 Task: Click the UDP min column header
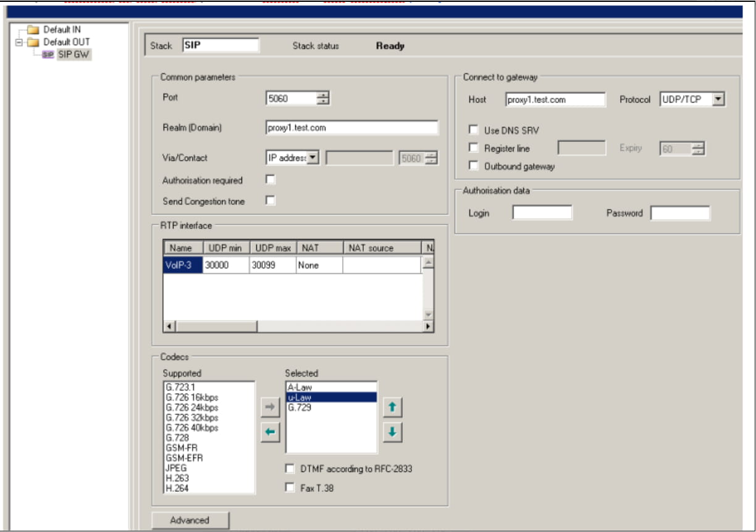pyautogui.click(x=226, y=248)
